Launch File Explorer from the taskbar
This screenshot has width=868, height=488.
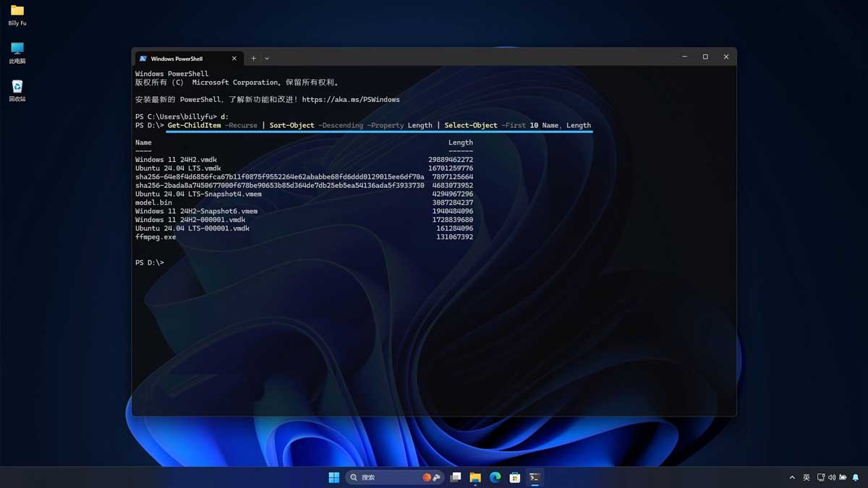coord(475,477)
